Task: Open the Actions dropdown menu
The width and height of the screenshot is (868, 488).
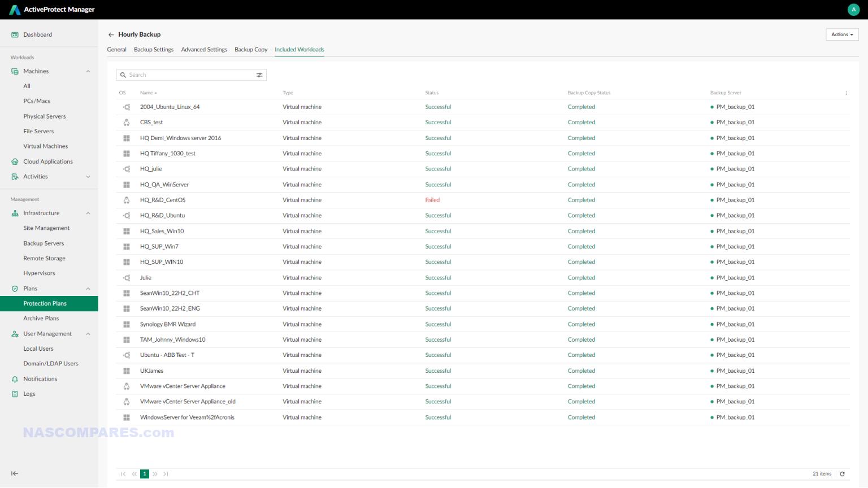Action: tap(841, 34)
